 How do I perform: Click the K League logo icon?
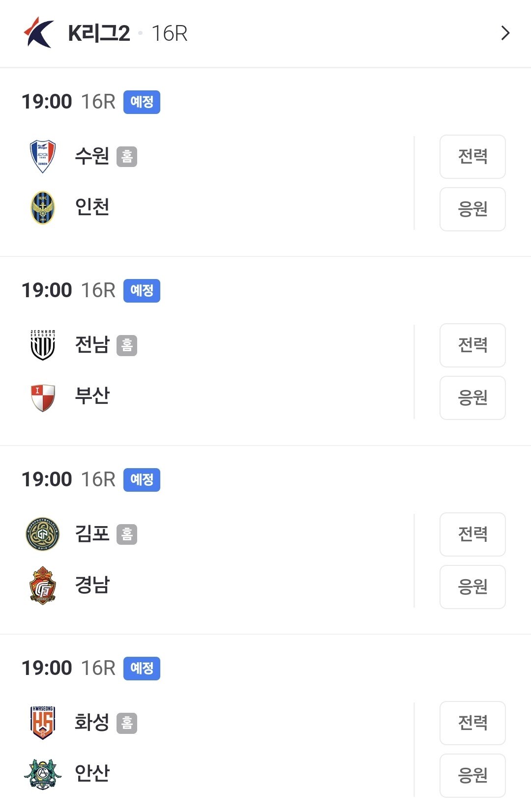coord(38,32)
